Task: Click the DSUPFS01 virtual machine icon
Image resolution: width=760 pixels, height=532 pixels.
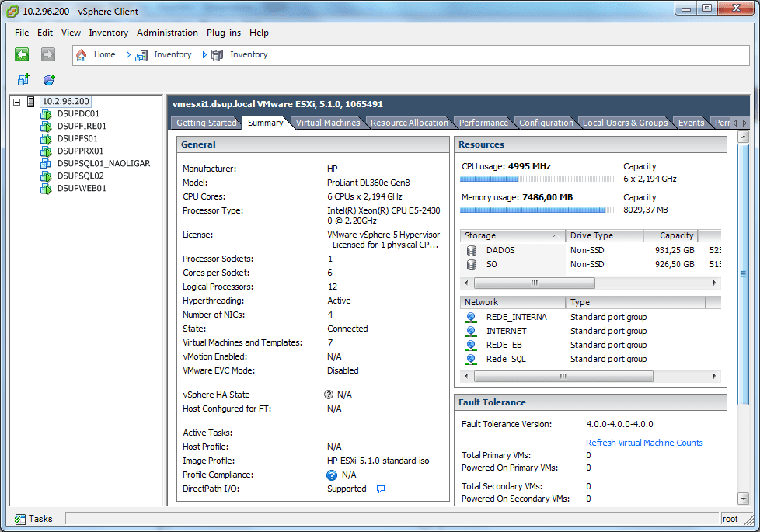Action: pos(46,138)
